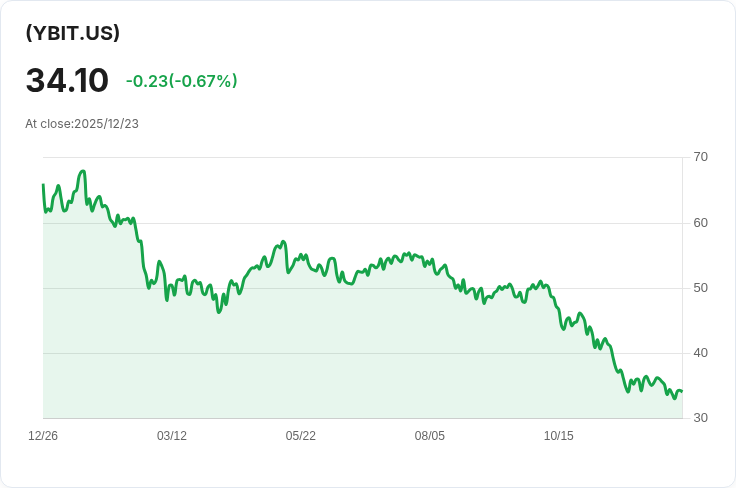
Task: Click the 70 y-axis price label
Action: point(700,157)
